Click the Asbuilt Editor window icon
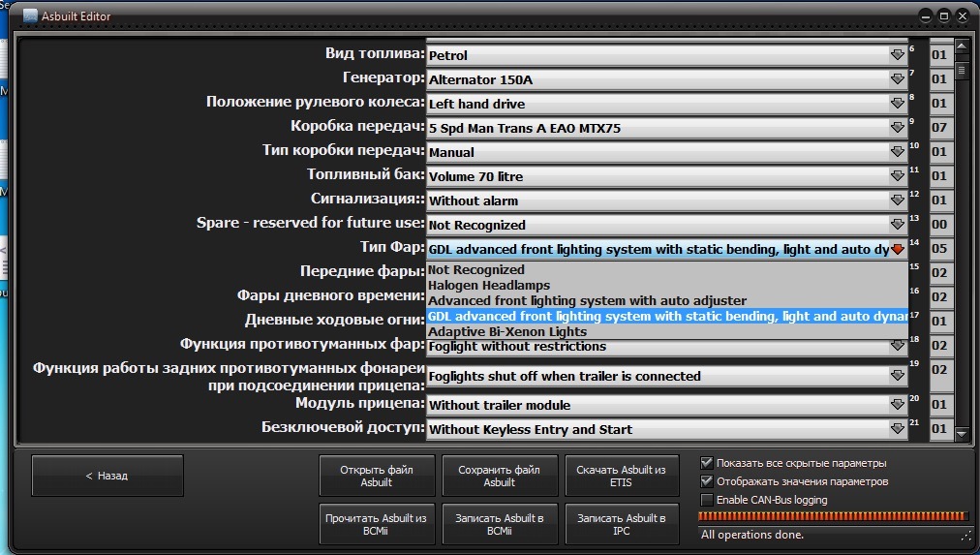980x555 pixels. (x=29, y=15)
